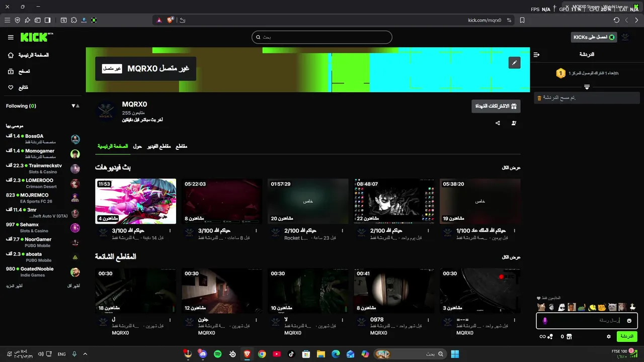
Task: Open the 05:22:03 stream video thumbnail
Action: click(222, 201)
